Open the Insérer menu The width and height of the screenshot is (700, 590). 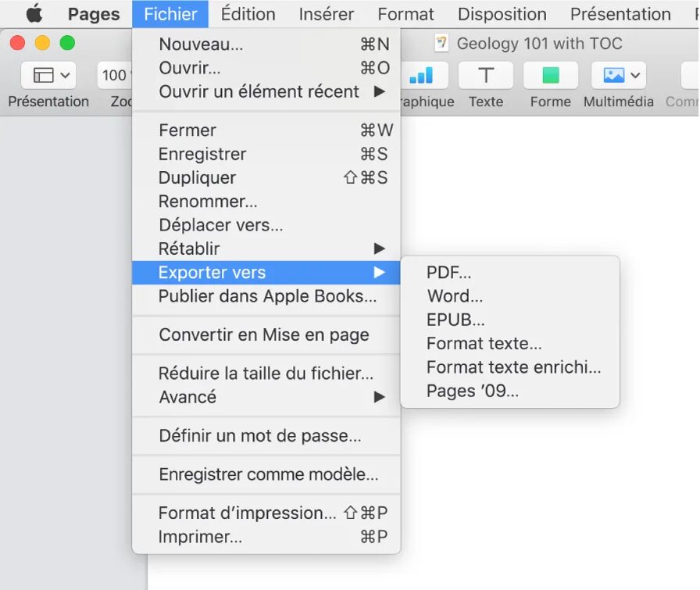click(x=326, y=14)
